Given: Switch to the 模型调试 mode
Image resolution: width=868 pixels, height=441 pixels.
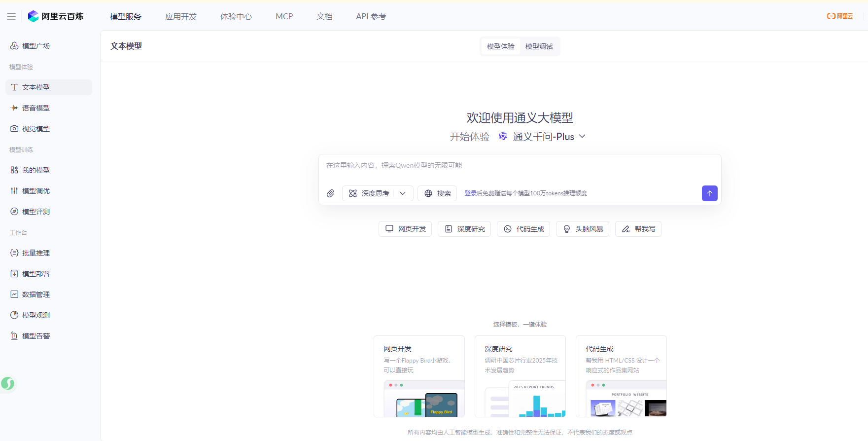Looking at the screenshot, I should coord(539,46).
